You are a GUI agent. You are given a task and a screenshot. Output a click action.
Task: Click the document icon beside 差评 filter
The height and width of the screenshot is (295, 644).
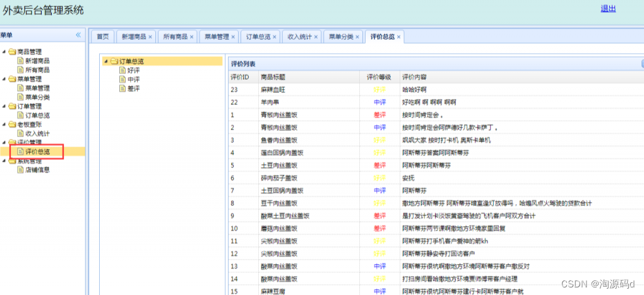(122, 88)
